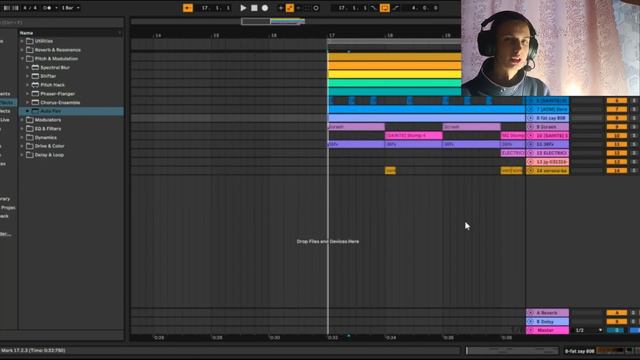Image resolution: width=640 pixels, height=360 pixels.
Task: Stop playback with the Stop button
Action: (x=254, y=8)
